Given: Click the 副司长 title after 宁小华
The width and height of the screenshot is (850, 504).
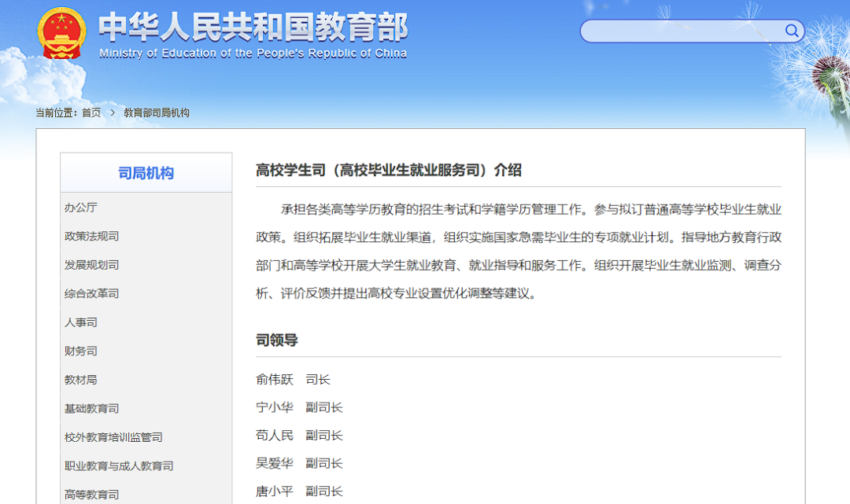Looking at the screenshot, I should click(x=324, y=407).
